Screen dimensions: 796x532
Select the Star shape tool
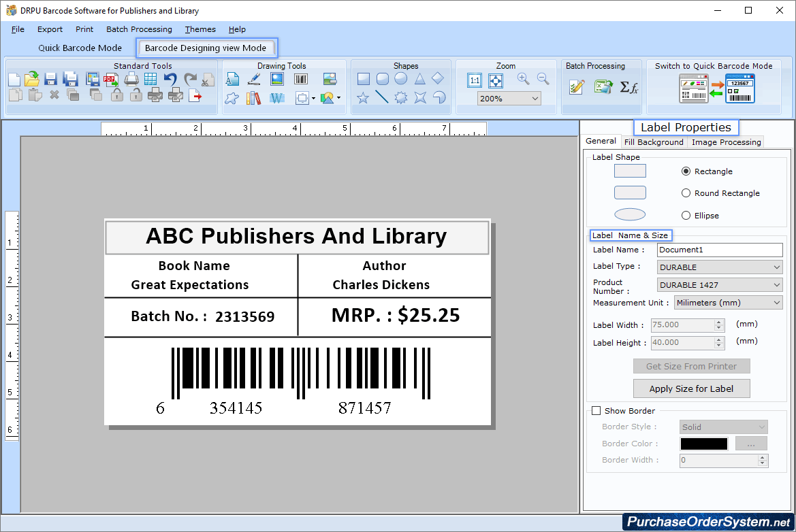[x=363, y=97]
